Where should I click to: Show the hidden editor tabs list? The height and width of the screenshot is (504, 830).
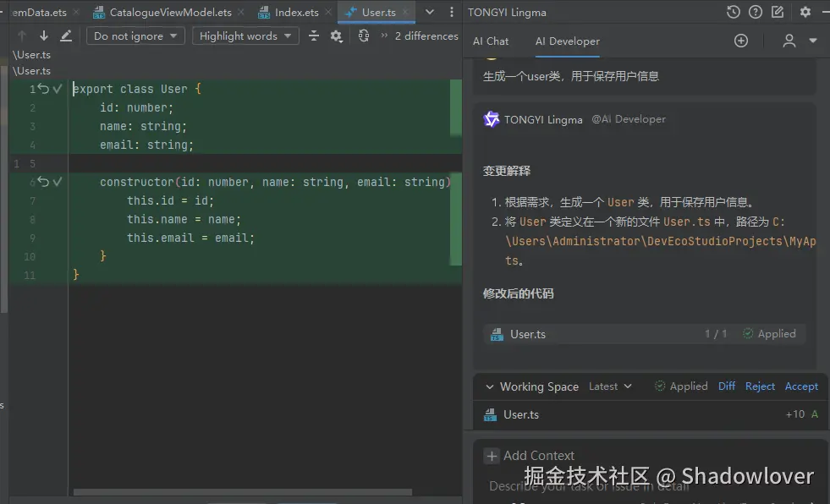430,12
